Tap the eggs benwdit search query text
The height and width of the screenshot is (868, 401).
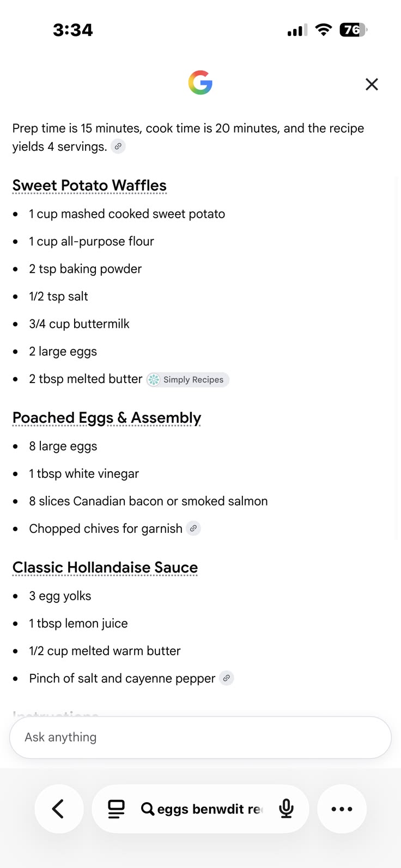210,809
